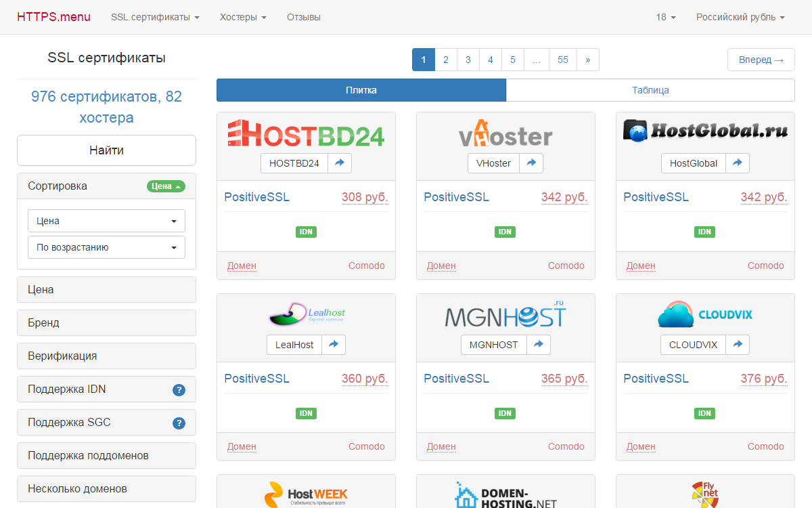812x508 pixels.
Task: Click the 976 сертификатов, 82 хостера heading
Action: click(106, 107)
